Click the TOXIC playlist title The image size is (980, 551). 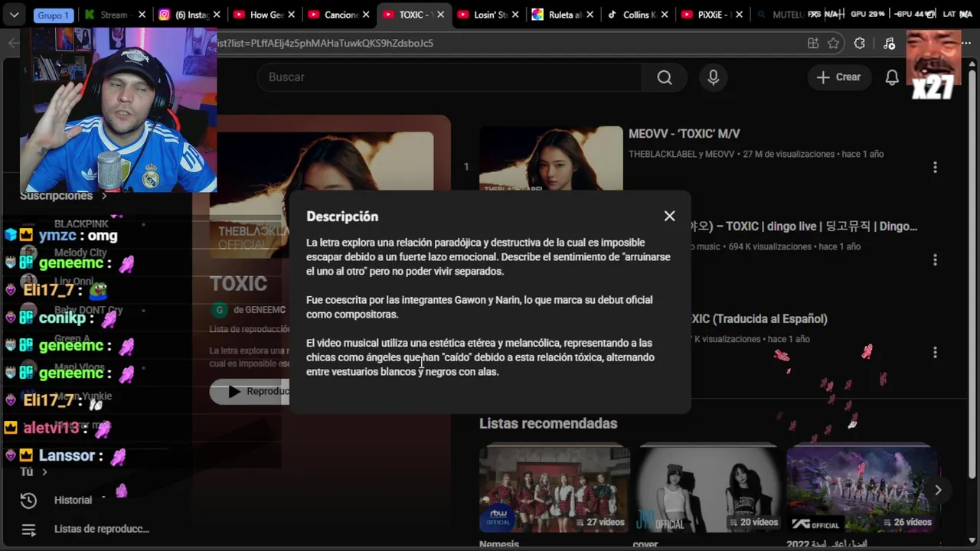pos(238,284)
